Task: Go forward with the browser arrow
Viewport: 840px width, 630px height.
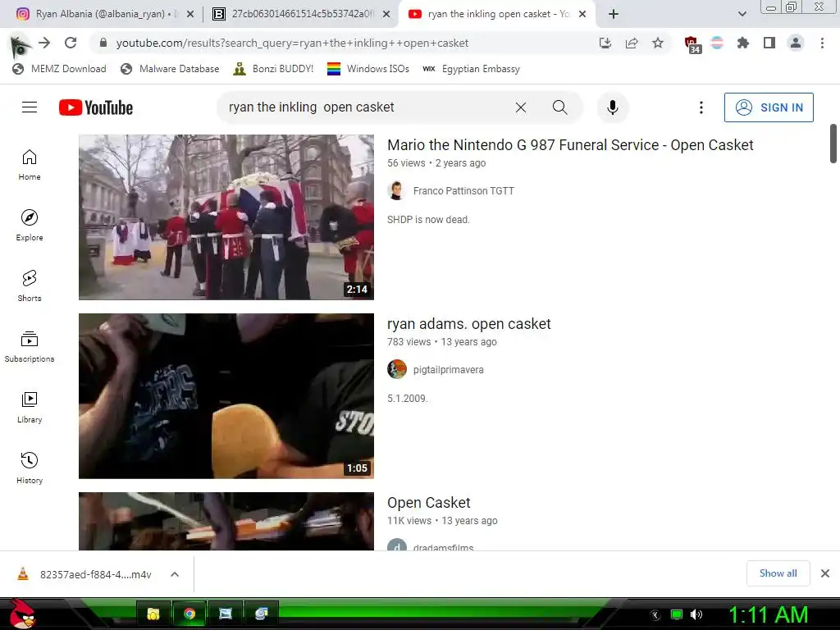Action: pos(44,43)
